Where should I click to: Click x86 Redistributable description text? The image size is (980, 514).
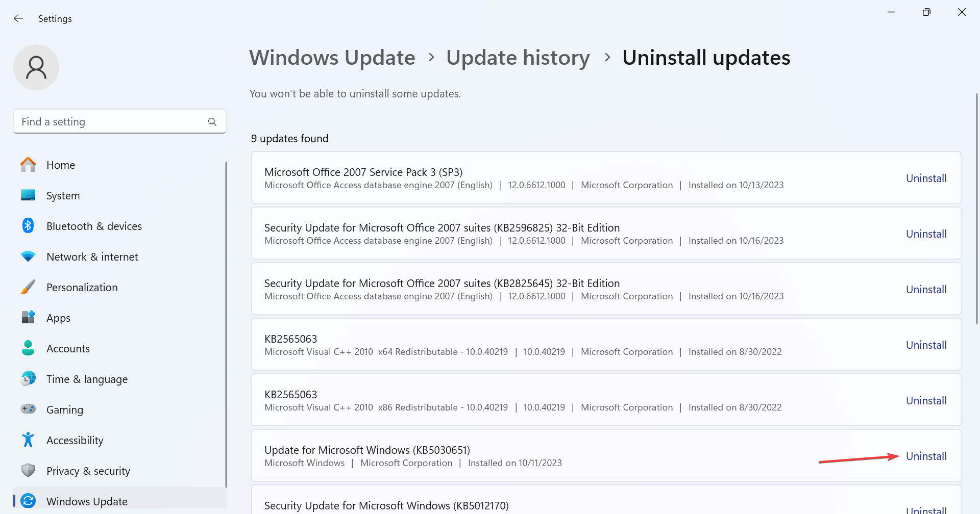[x=386, y=407]
